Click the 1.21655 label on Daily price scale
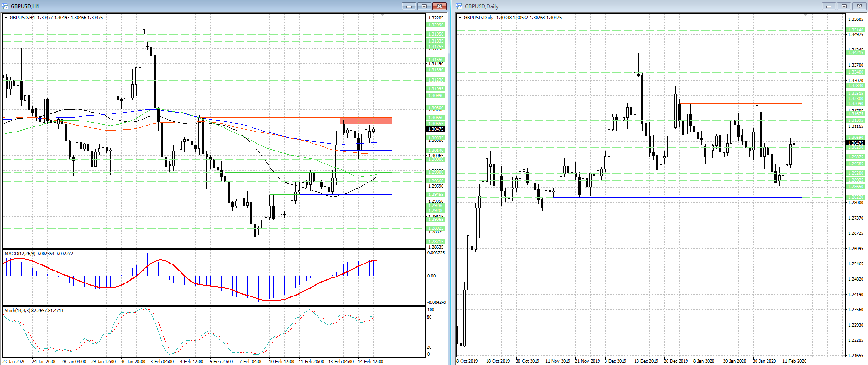 point(856,356)
